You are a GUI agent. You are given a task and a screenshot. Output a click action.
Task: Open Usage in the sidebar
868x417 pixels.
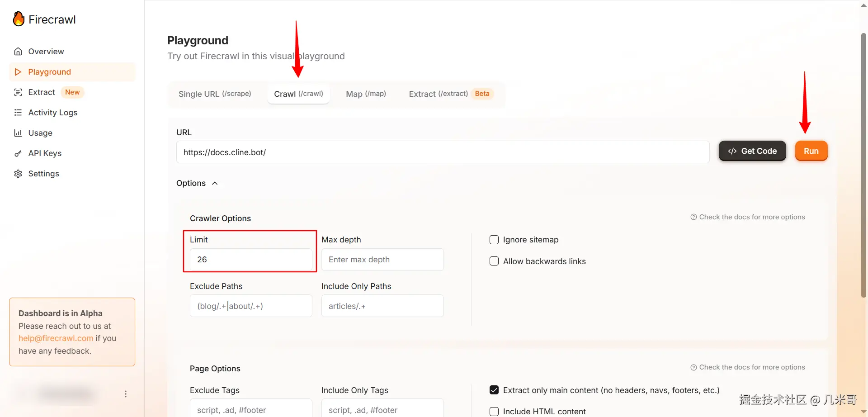pos(72,133)
